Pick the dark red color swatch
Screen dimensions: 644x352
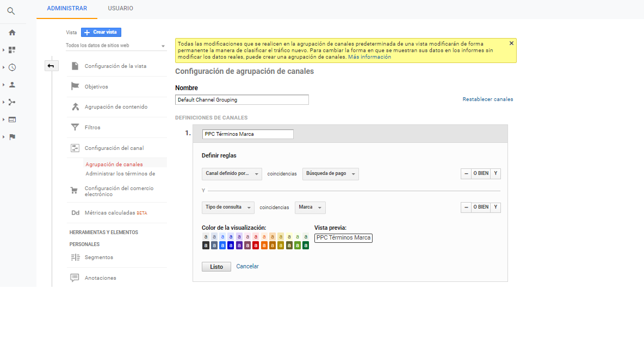[x=256, y=246]
